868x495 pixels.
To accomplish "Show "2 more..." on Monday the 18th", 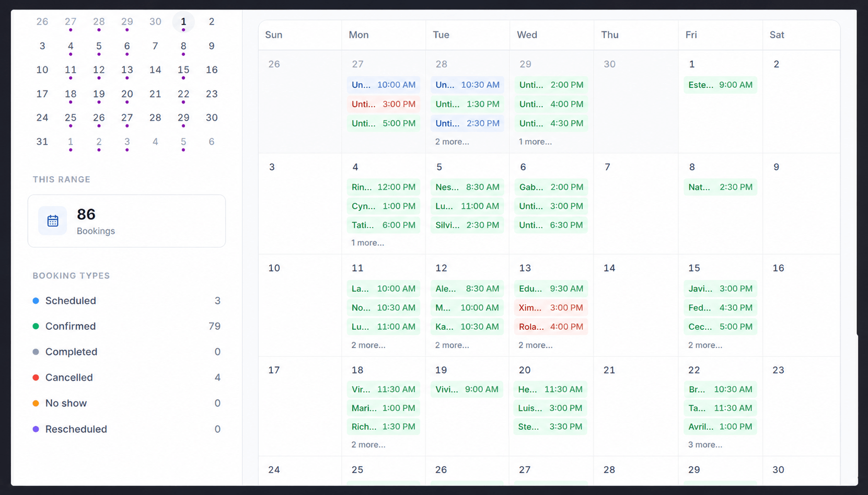I will point(368,444).
